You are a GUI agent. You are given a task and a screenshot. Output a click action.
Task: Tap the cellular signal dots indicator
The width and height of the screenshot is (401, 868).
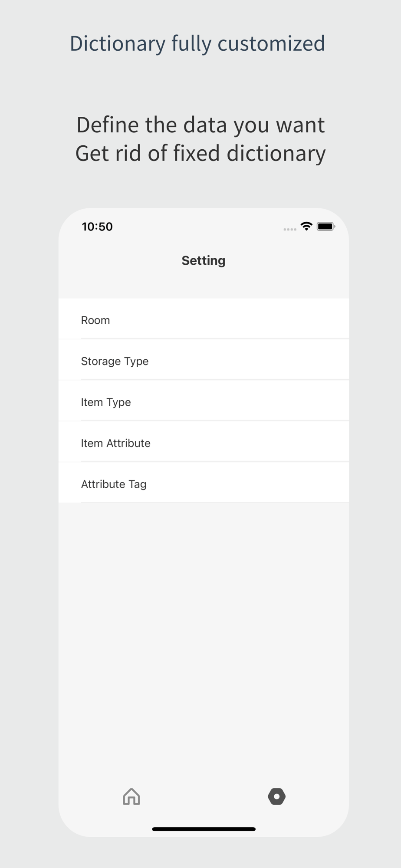pyautogui.click(x=290, y=229)
